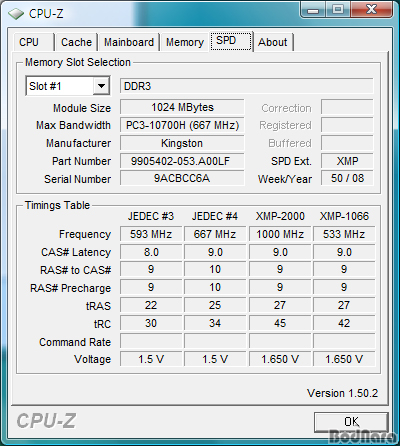Click the tRAS value 22

click(151, 305)
